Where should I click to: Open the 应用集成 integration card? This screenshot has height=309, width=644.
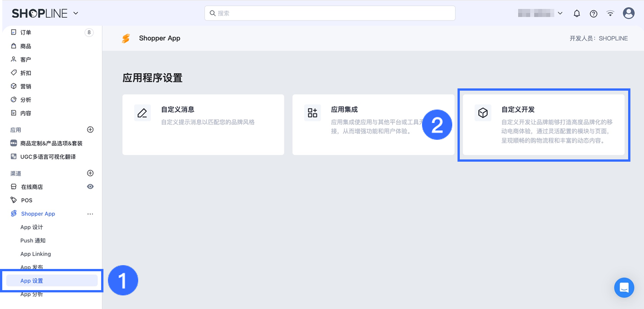(373, 125)
